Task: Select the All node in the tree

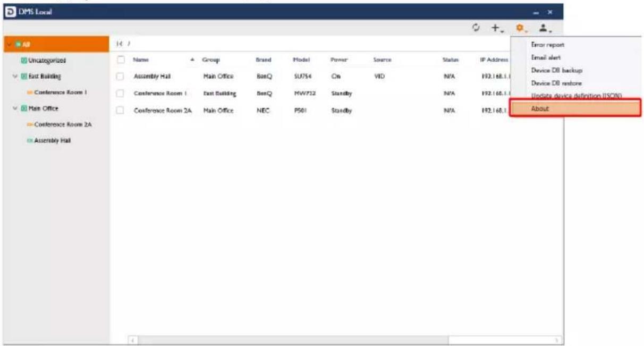Action: tap(55, 45)
